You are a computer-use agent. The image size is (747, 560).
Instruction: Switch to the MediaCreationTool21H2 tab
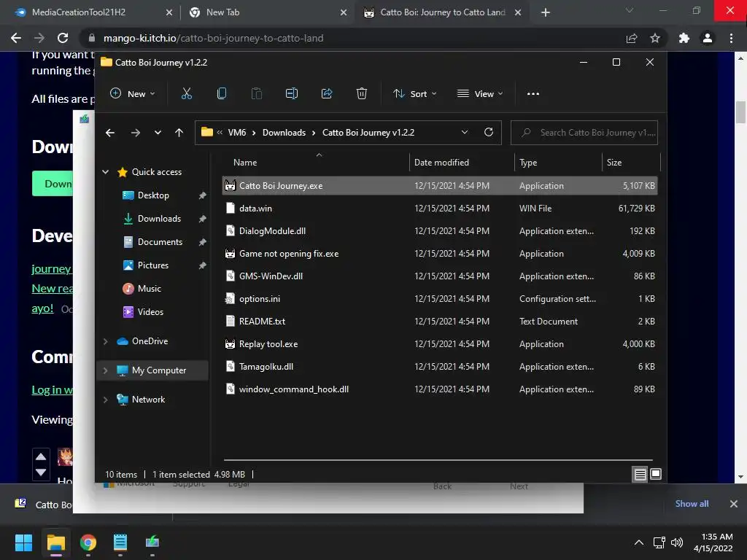pyautogui.click(x=90, y=12)
